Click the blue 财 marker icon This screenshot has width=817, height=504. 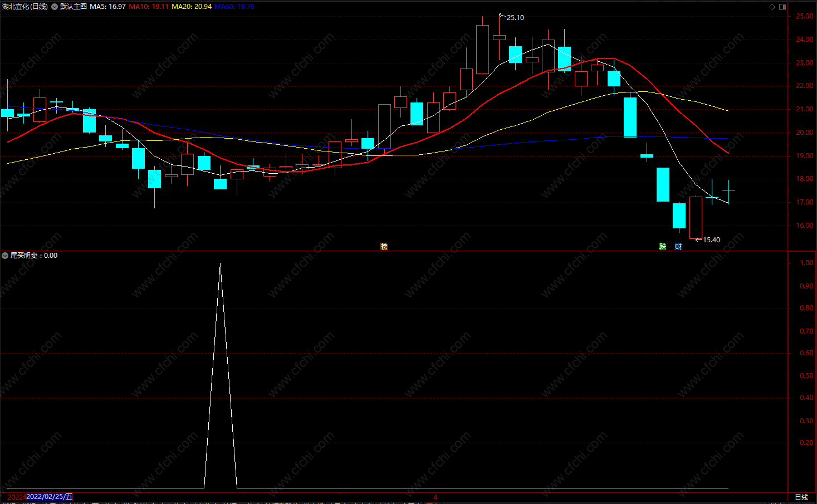tap(678, 246)
